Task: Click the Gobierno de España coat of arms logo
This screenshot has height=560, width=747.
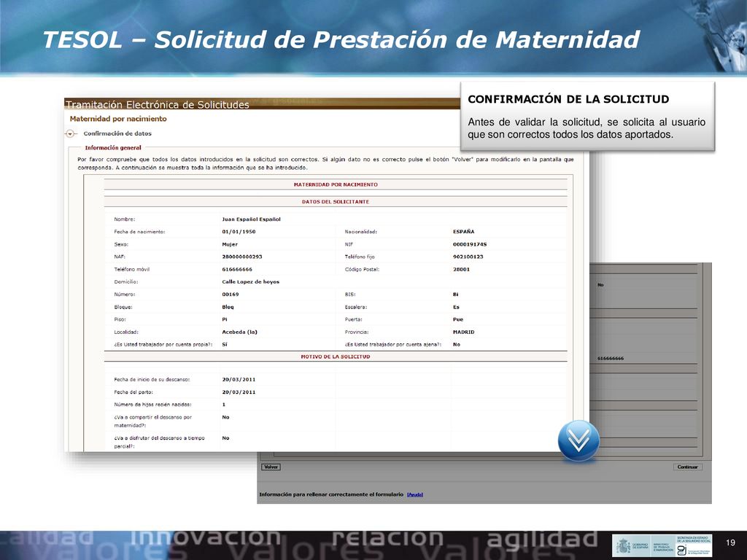Action: coord(624,545)
